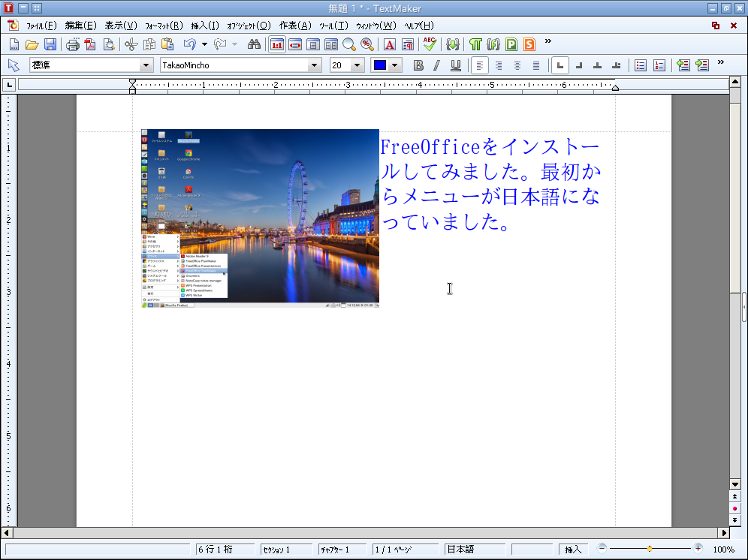Select the left tab stop type
Image resolution: width=748 pixels, height=560 pixels.
coord(560,65)
